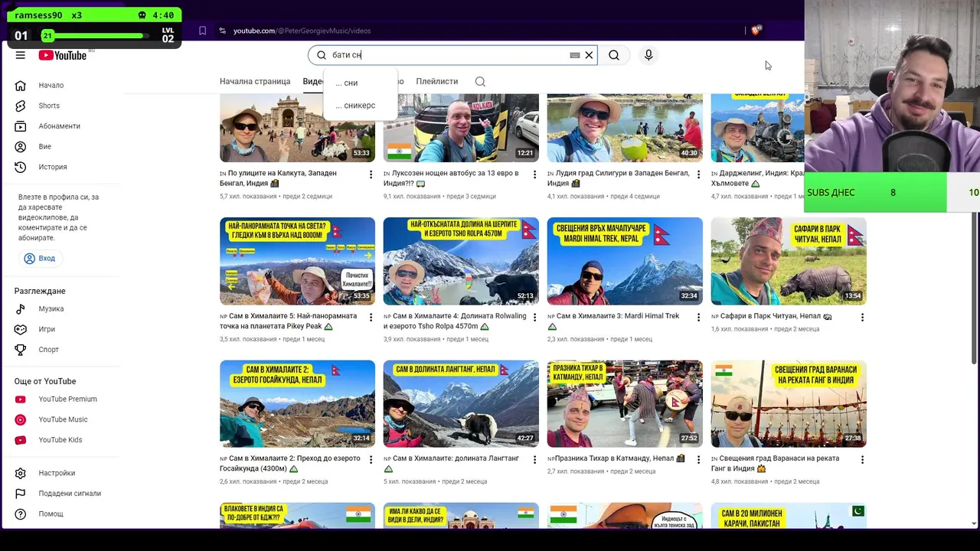Open three-dot menu for Сафари в Парк Читуан
Screen dimensions: 980x551
click(862, 317)
